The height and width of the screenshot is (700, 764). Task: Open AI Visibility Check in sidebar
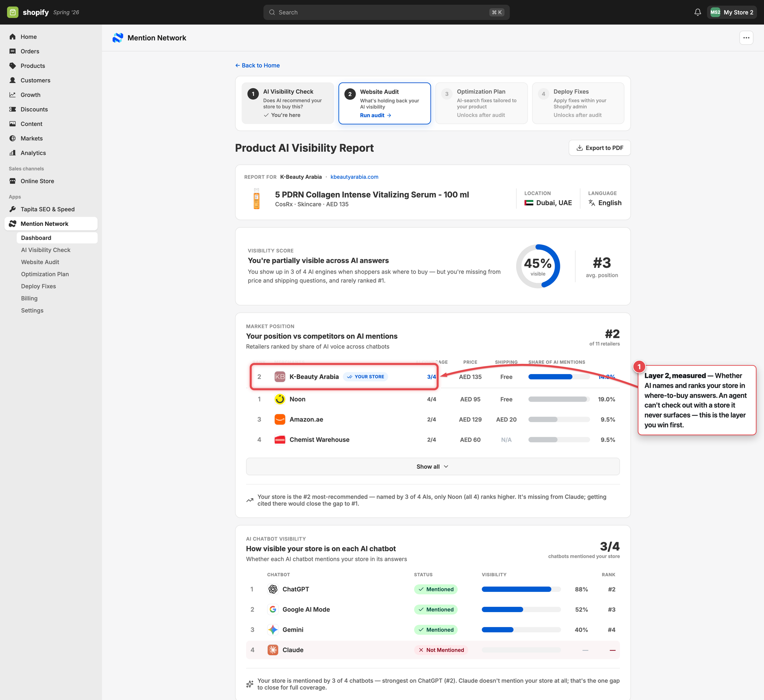click(45, 250)
